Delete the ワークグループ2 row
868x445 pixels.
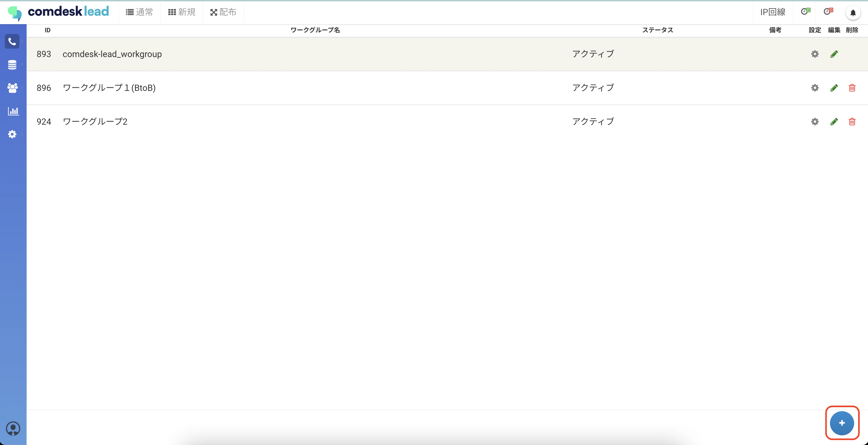point(852,121)
